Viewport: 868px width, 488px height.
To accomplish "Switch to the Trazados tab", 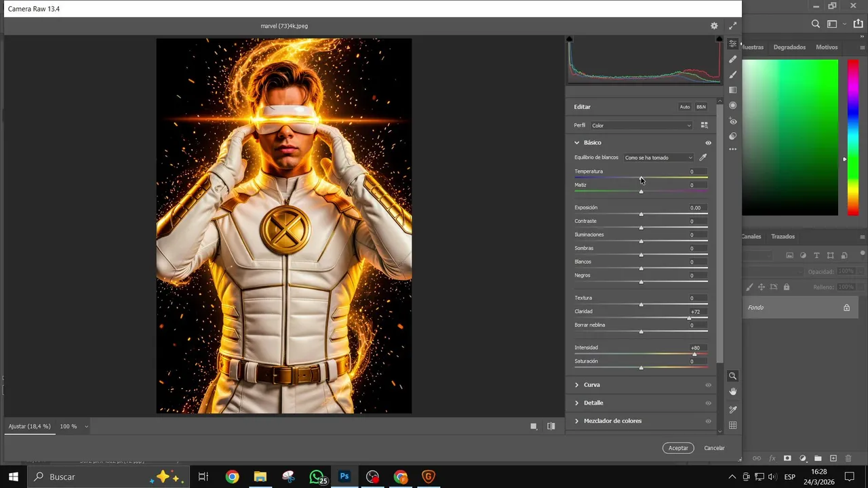I will pyautogui.click(x=783, y=237).
